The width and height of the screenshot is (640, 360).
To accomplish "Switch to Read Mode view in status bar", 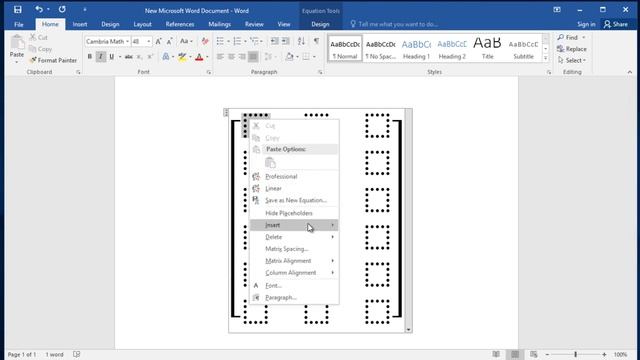I will 496,354.
